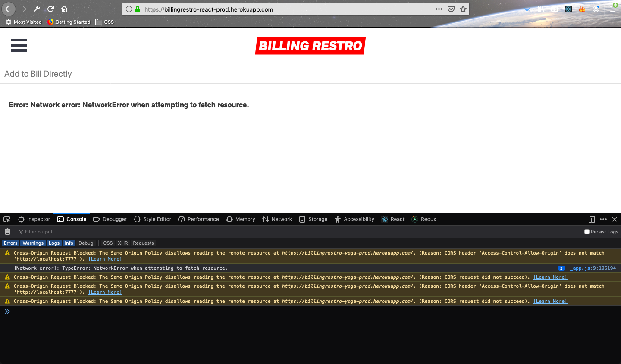
Task: Select the Console tab
Action: [x=72, y=219]
